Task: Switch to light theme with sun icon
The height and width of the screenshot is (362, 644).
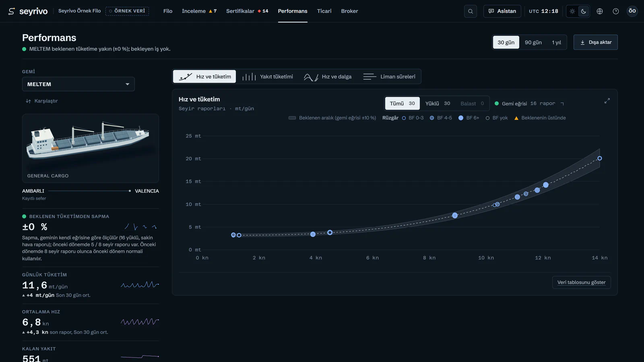Action: (572, 11)
